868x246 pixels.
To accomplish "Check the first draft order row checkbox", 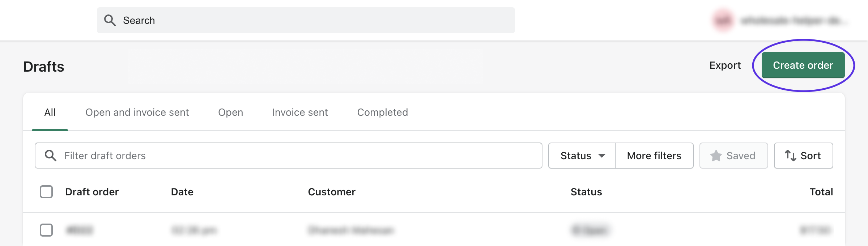I will [46, 230].
